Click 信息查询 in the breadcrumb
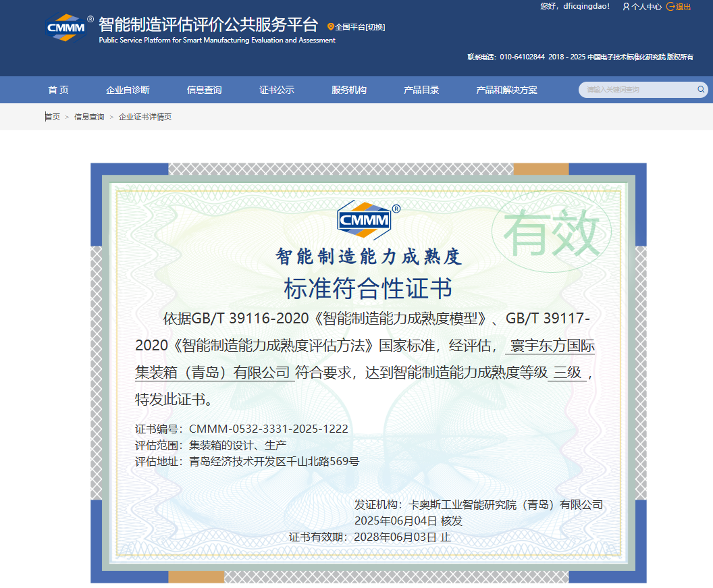 click(89, 117)
